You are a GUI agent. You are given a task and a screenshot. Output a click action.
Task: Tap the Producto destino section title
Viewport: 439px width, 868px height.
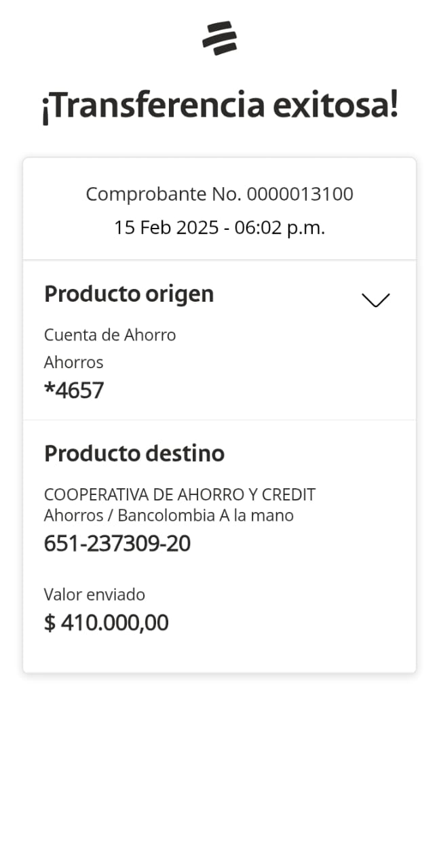(134, 454)
